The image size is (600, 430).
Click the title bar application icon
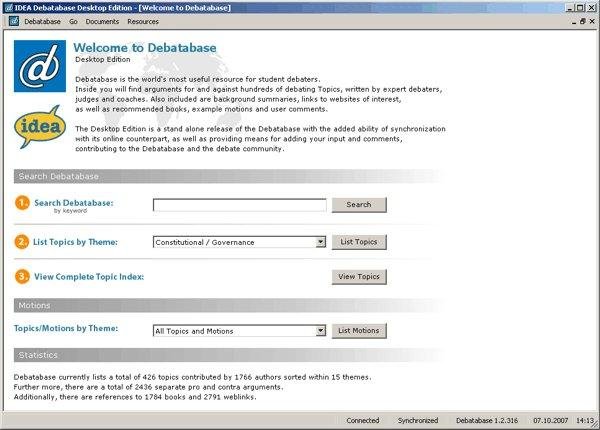[9, 8]
